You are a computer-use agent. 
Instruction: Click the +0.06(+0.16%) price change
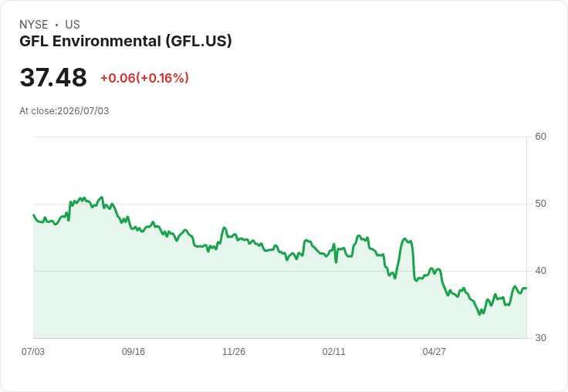tap(144, 78)
